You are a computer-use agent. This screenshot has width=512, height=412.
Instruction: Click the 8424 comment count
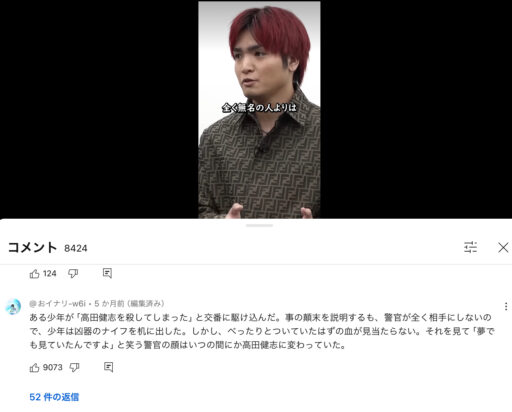pos(76,248)
